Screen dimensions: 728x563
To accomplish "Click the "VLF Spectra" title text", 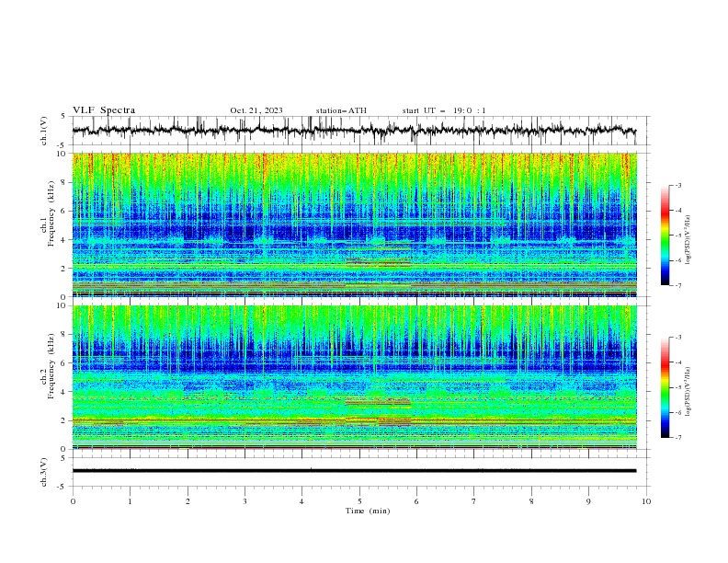I will tap(104, 110).
